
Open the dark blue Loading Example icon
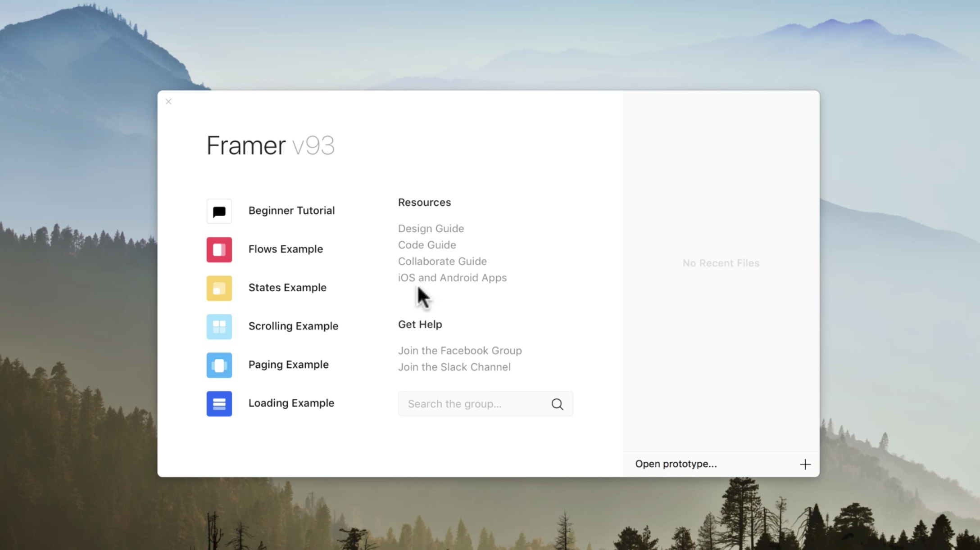pos(219,404)
